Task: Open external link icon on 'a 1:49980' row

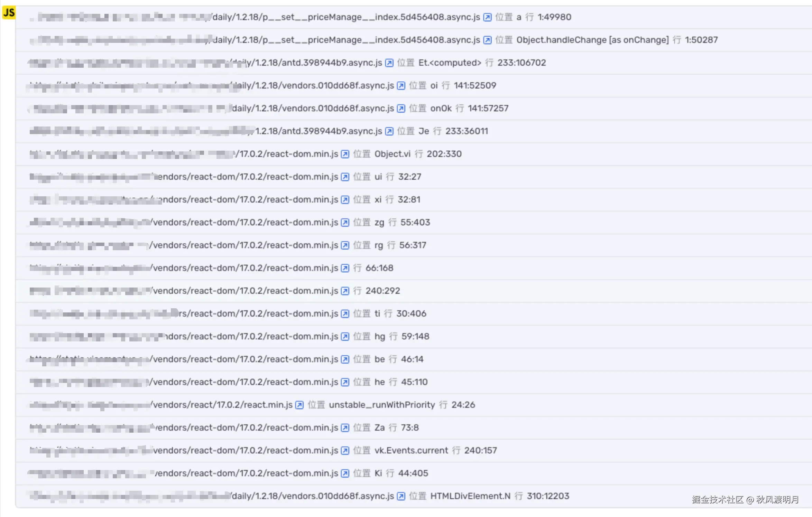Action: pyautogui.click(x=487, y=17)
